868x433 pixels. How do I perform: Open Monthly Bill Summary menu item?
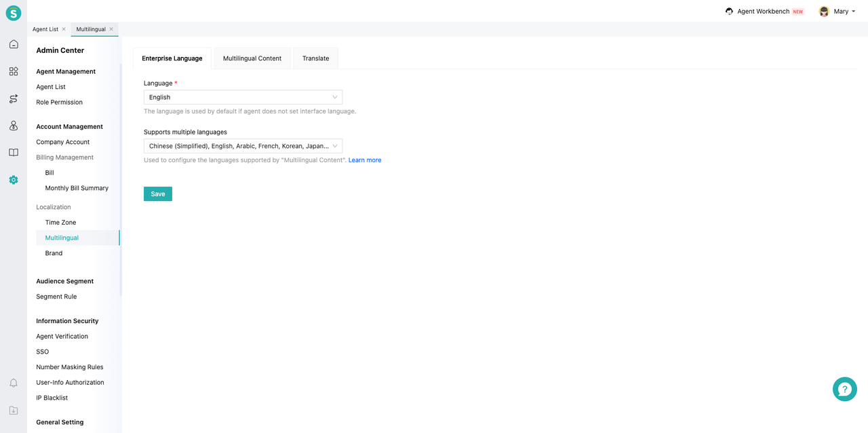[x=77, y=188]
